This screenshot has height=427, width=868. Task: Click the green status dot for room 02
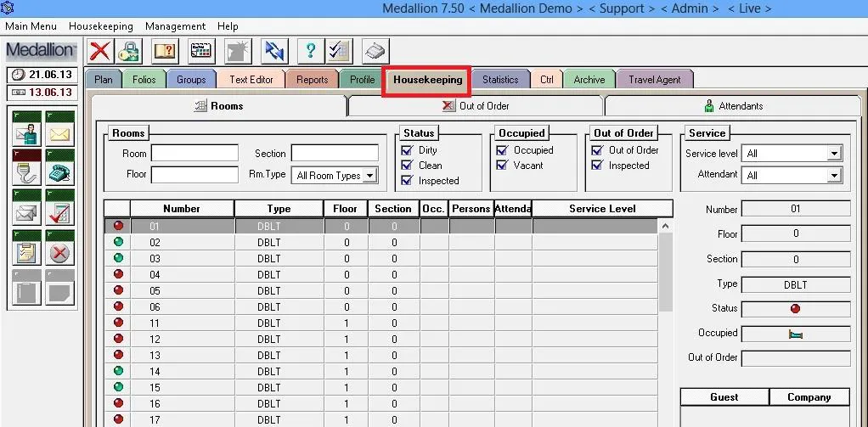[118, 242]
